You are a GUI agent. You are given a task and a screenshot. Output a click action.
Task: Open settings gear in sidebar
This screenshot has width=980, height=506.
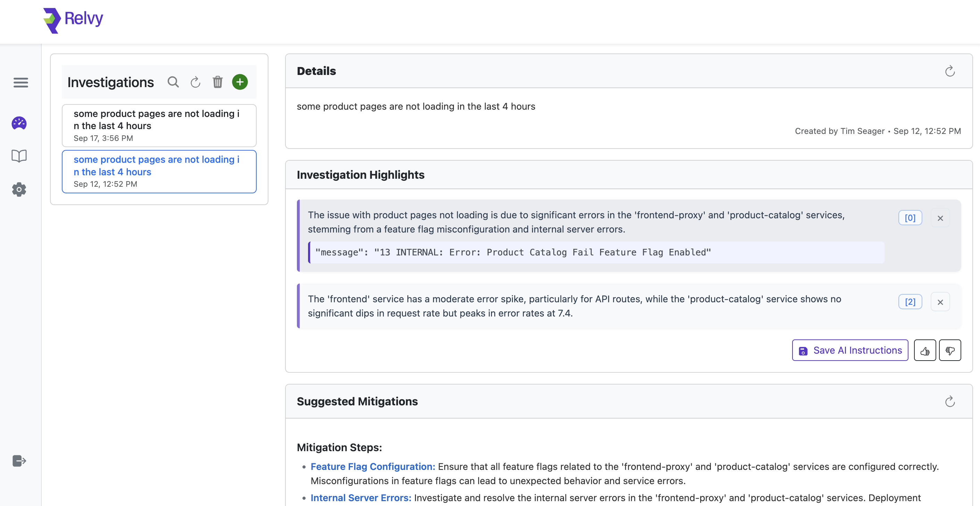pos(19,189)
